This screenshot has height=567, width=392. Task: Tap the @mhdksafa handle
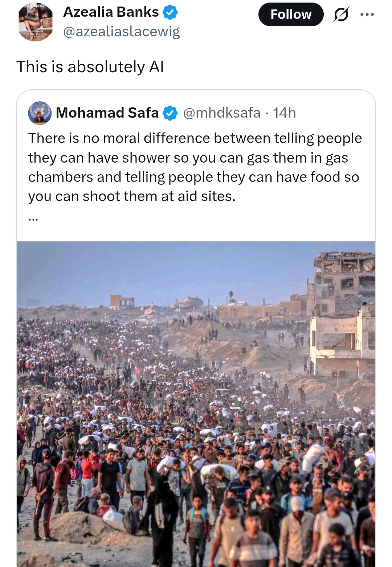click(221, 113)
